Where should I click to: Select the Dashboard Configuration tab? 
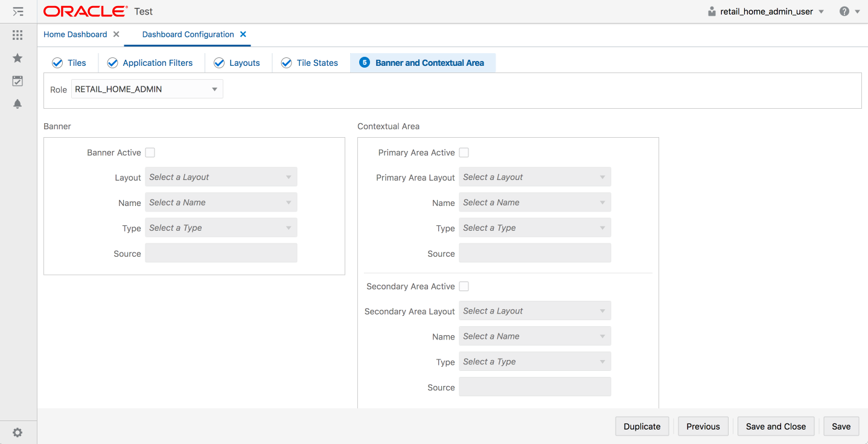click(188, 34)
